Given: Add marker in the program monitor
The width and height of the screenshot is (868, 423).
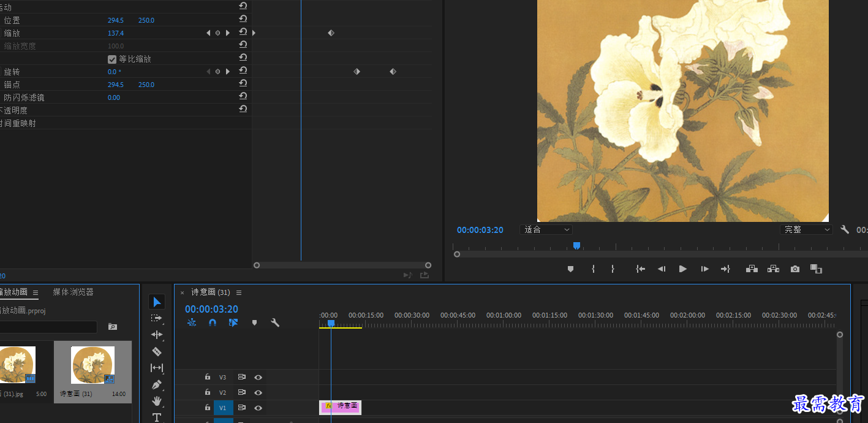Looking at the screenshot, I should pos(570,269).
